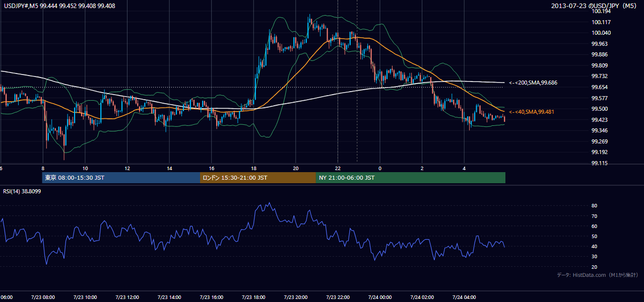
Task: Click the NY 21:00-06:00 JST session bar
Action: click(x=411, y=178)
